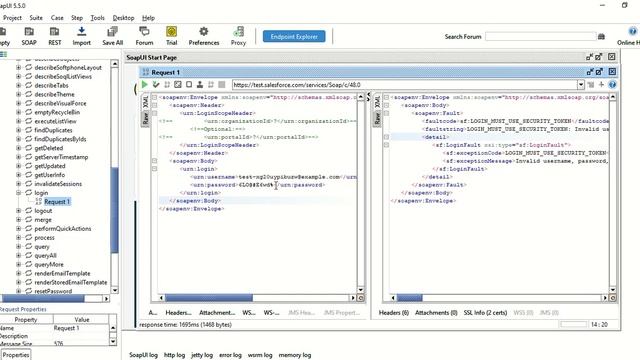Open the jetty log tab
Viewport: 640px width, 360px height.
coord(202,355)
